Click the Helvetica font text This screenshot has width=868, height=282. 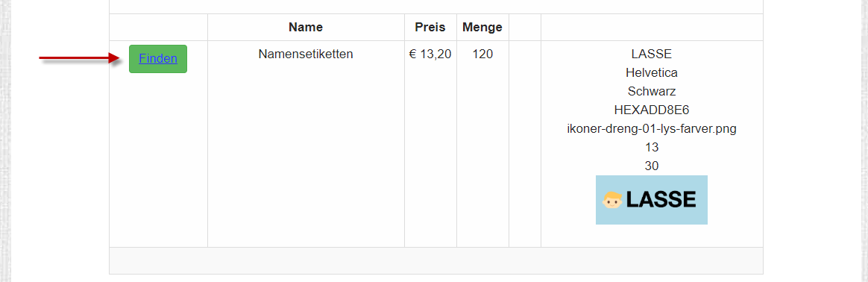(652, 72)
